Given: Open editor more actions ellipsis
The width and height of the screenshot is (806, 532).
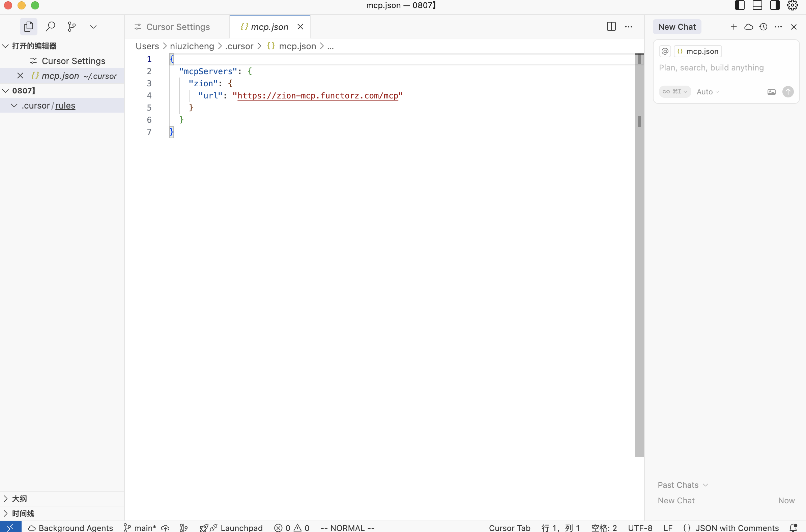Looking at the screenshot, I should tap(629, 26).
